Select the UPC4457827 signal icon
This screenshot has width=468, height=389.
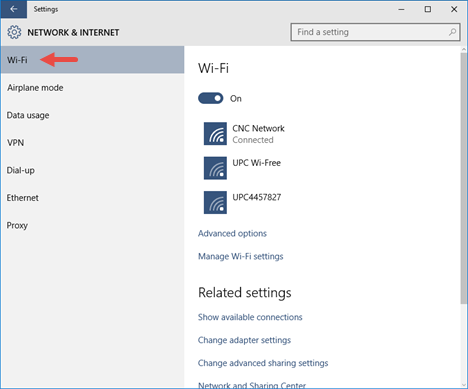[215, 202]
